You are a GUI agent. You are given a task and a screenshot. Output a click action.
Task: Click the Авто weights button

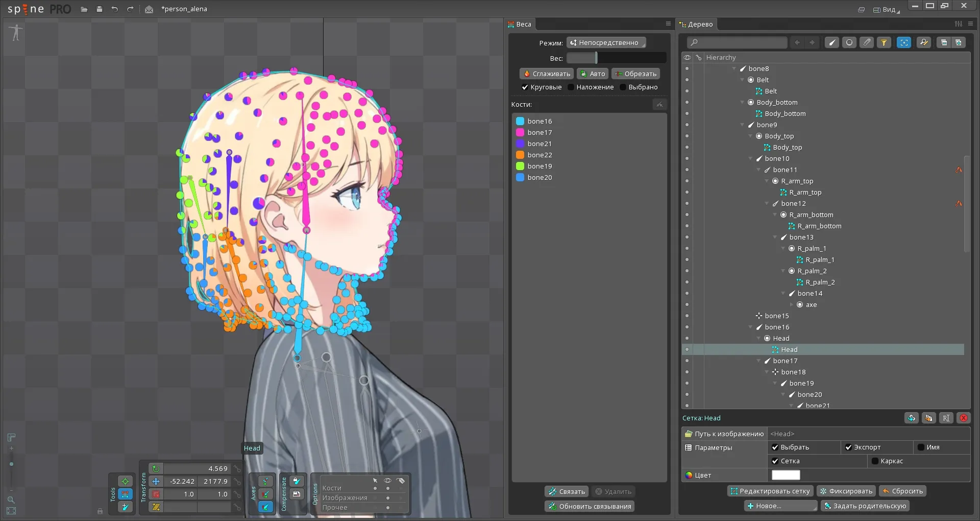pos(593,74)
